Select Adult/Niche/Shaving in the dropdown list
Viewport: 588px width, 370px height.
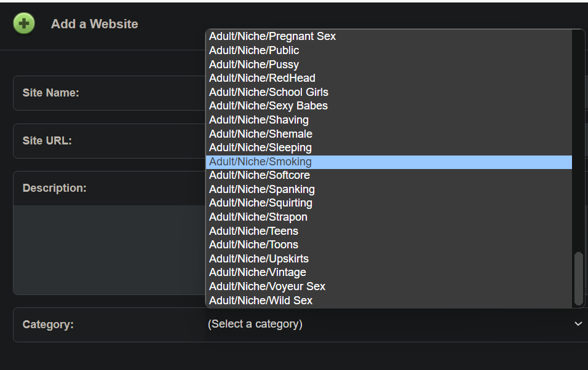(x=258, y=120)
